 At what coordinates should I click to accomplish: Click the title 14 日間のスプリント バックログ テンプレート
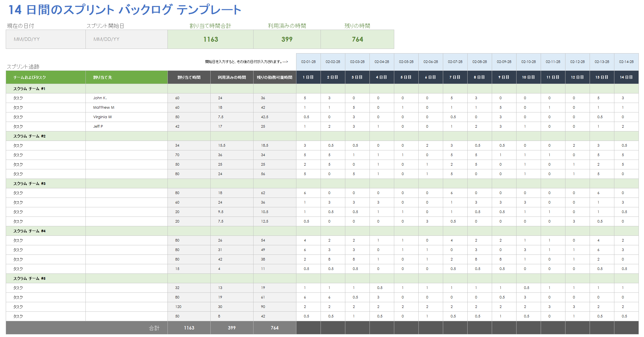[x=125, y=10]
